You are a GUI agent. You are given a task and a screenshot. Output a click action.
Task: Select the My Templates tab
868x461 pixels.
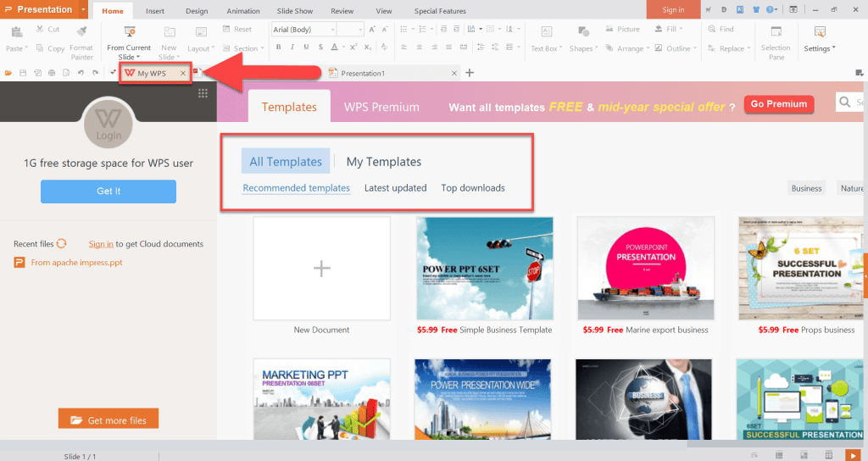(384, 162)
